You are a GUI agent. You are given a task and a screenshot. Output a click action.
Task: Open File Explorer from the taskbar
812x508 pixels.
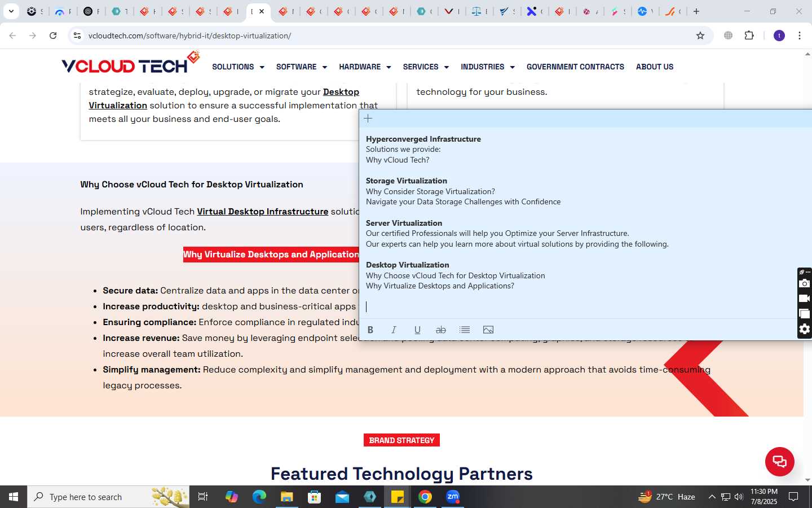click(x=286, y=497)
